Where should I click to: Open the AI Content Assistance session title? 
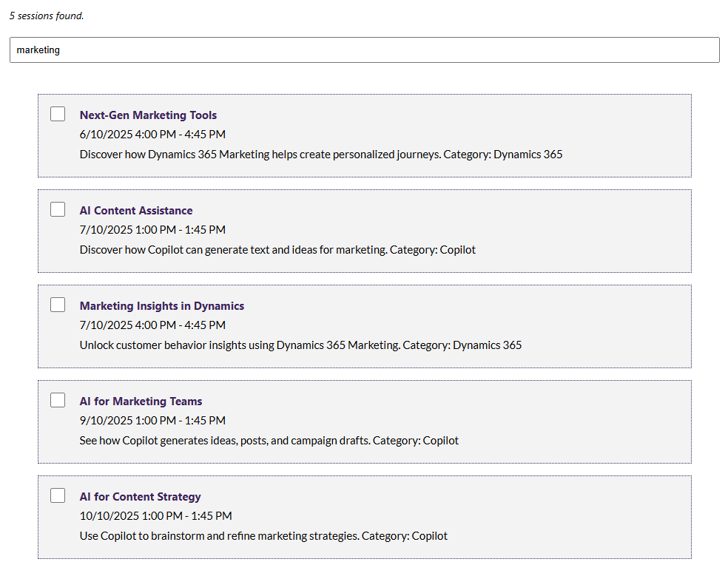136,211
